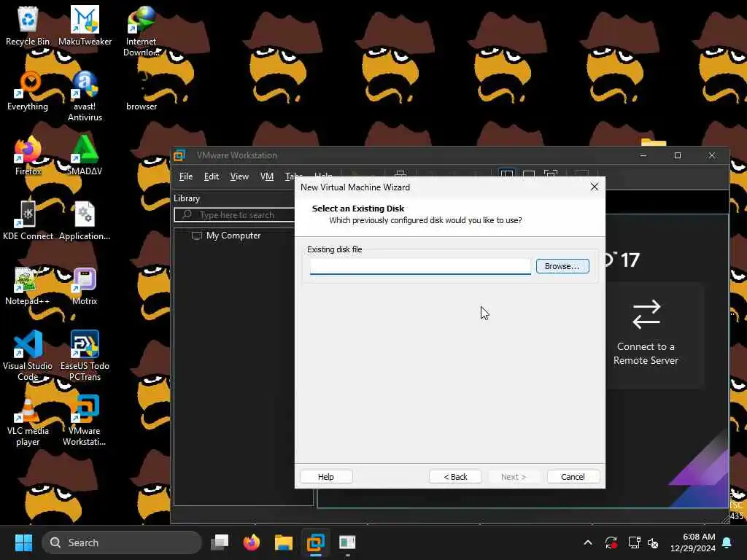The image size is (747, 560).
Task: Open EaseUS Todo PCTrans desktop shortcut
Action: [85, 356]
